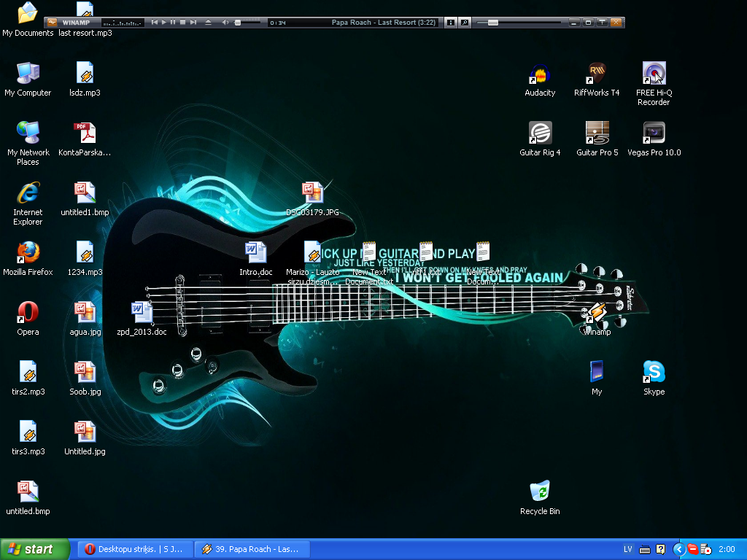Switch to the Winamp taskbar button
Viewport: 747px width, 560px height.
(252, 549)
